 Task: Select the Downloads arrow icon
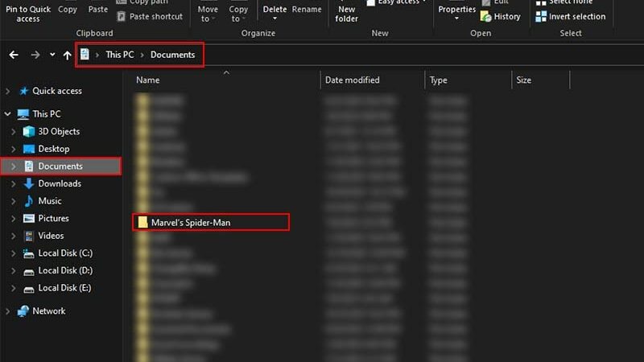pos(29,183)
